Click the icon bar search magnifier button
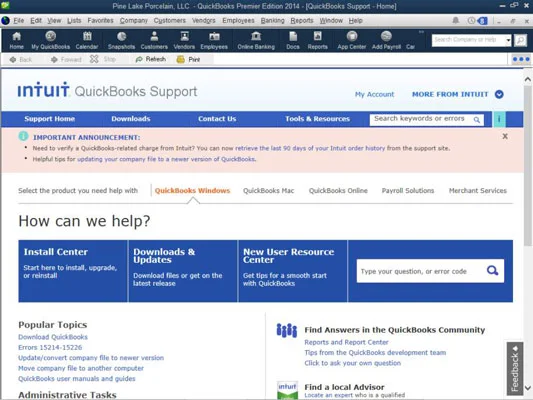533x400 pixels. (x=520, y=40)
